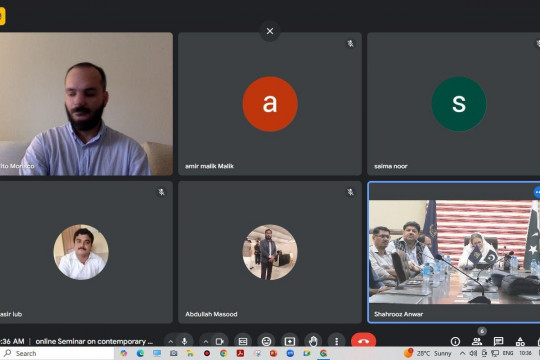Viewport: 540px width, 360px height.
Task: Click the 'Abdullah Masood' name label
Action: click(x=211, y=314)
